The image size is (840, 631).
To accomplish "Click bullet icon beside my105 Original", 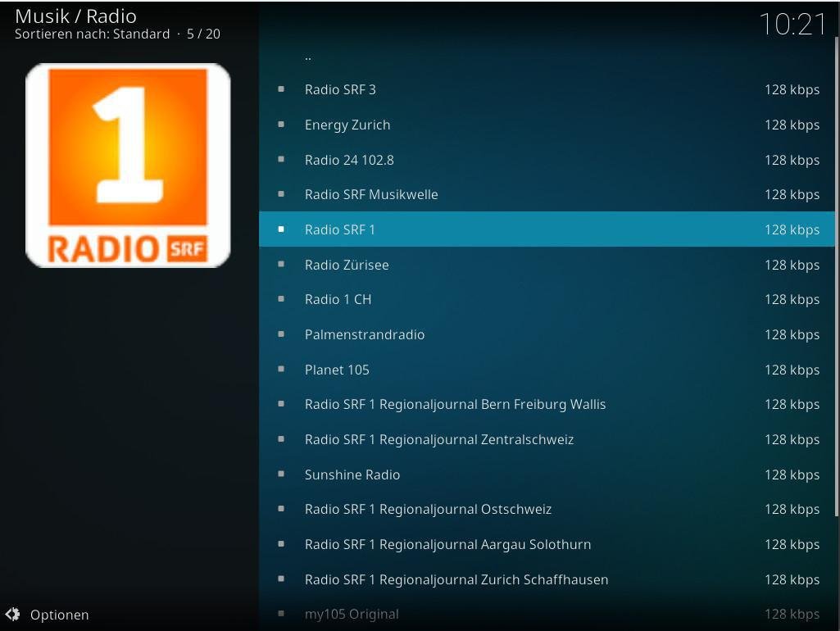I will tap(281, 614).
